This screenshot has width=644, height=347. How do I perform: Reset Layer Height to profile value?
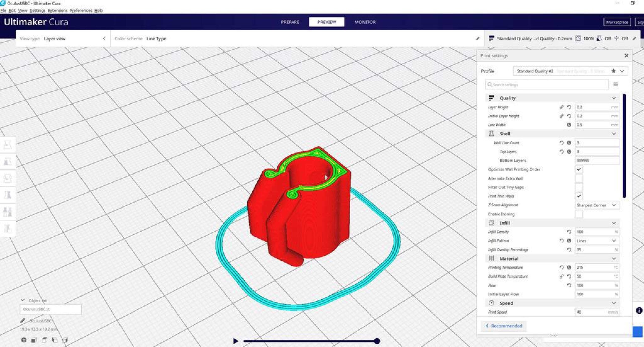pyautogui.click(x=569, y=107)
